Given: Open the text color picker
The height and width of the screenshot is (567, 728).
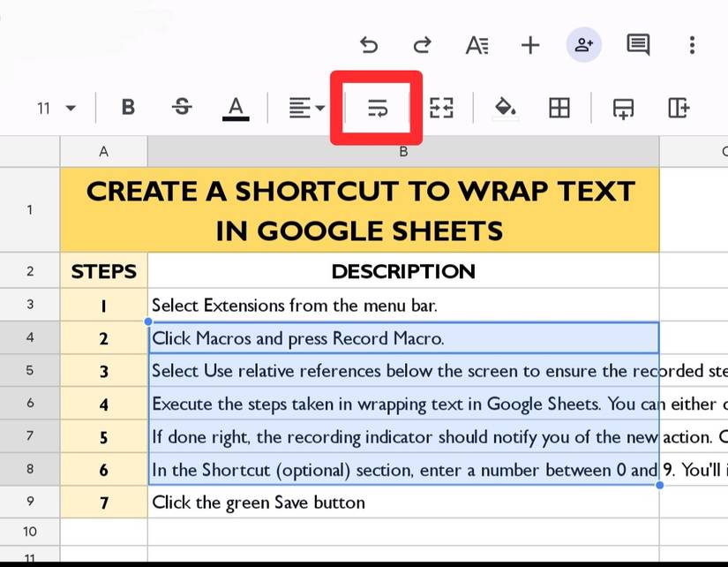Looking at the screenshot, I should (236, 109).
